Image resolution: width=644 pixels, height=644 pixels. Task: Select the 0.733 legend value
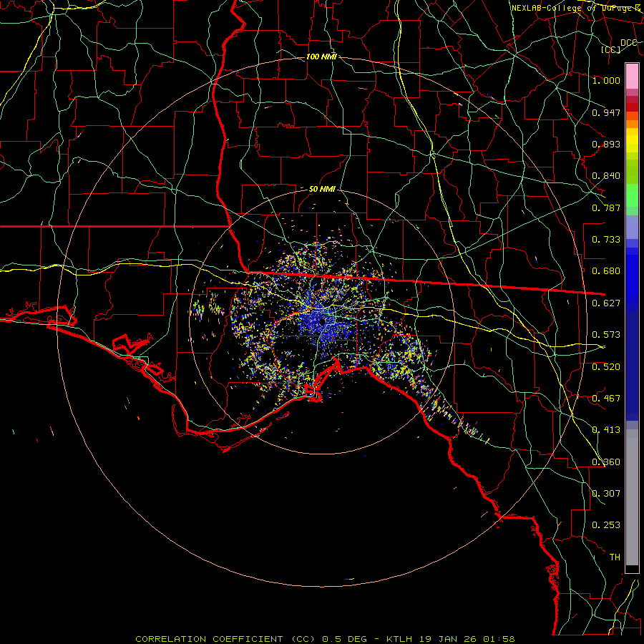[x=606, y=240]
